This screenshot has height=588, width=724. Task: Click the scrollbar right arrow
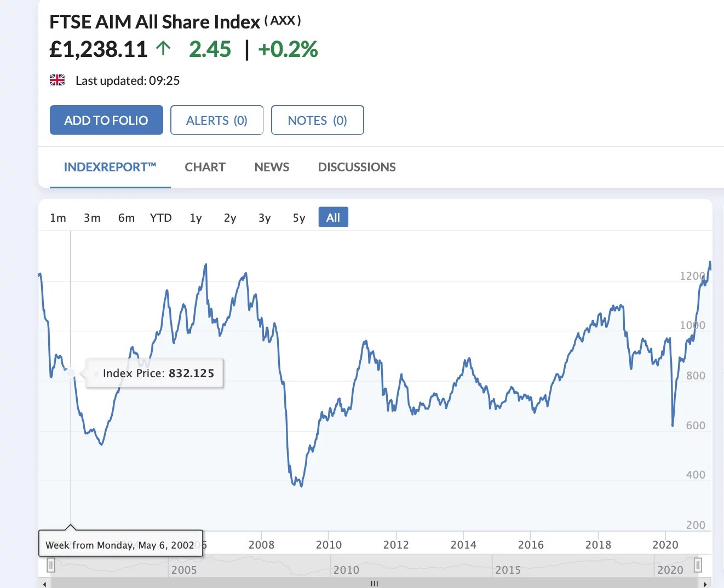705,584
